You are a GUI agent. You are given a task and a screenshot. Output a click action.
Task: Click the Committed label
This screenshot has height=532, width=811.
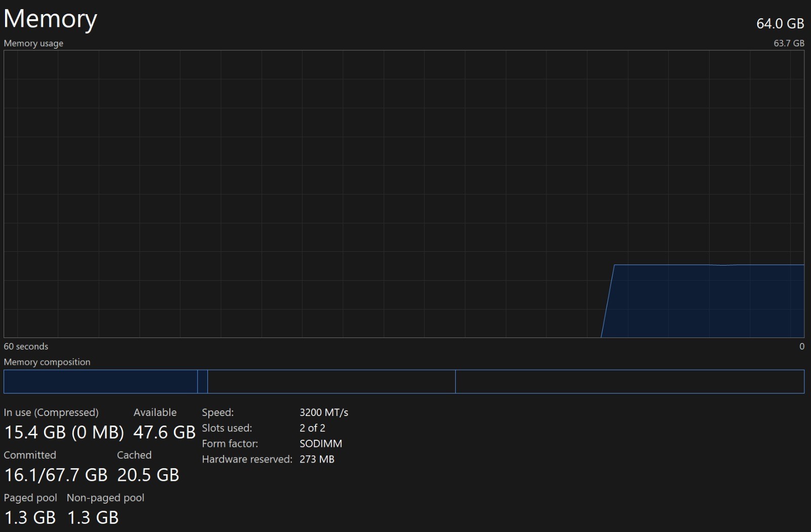[x=30, y=455]
